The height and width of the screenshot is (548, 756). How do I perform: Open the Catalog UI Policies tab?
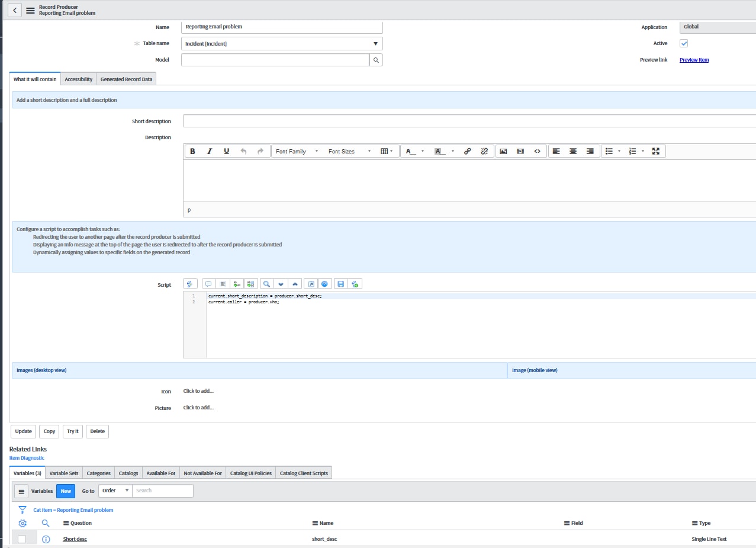click(x=250, y=473)
